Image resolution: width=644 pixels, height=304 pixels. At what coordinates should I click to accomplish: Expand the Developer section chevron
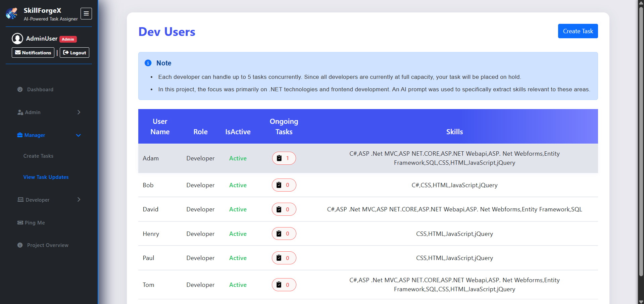coord(79,200)
